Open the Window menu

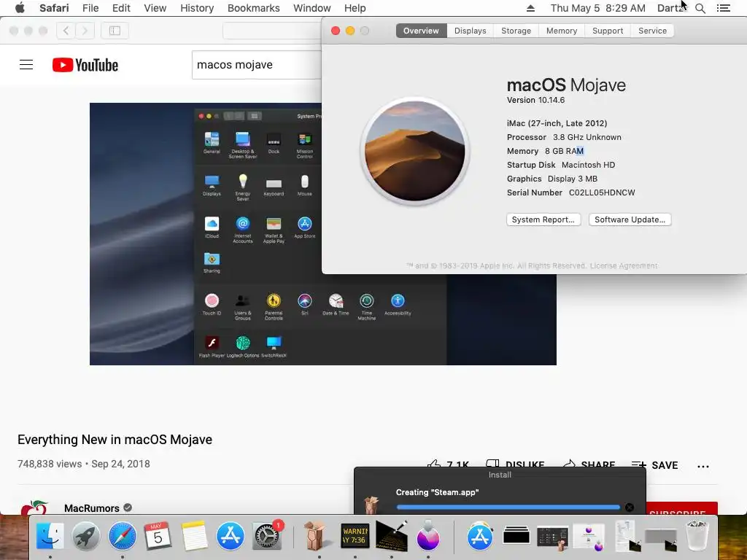(311, 8)
